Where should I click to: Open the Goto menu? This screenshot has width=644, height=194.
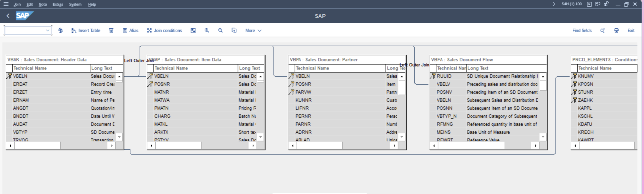click(43, 4)
